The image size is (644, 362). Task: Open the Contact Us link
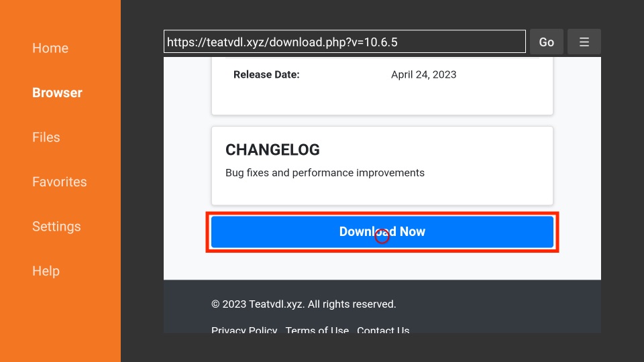click(383, 330)
